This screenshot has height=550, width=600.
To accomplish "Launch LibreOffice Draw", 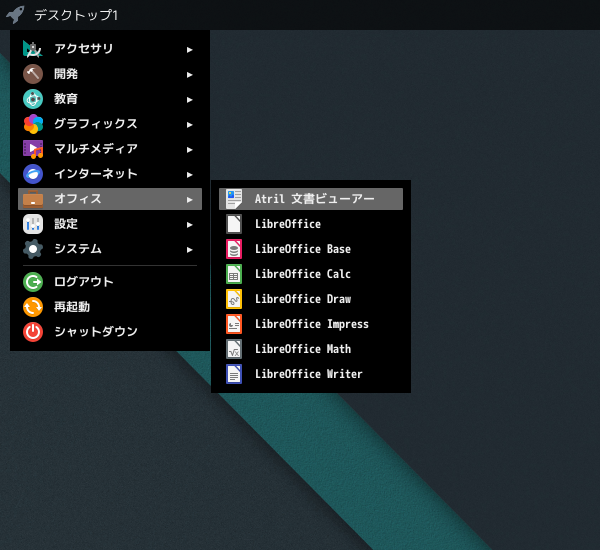I will (x=311, y=299).
